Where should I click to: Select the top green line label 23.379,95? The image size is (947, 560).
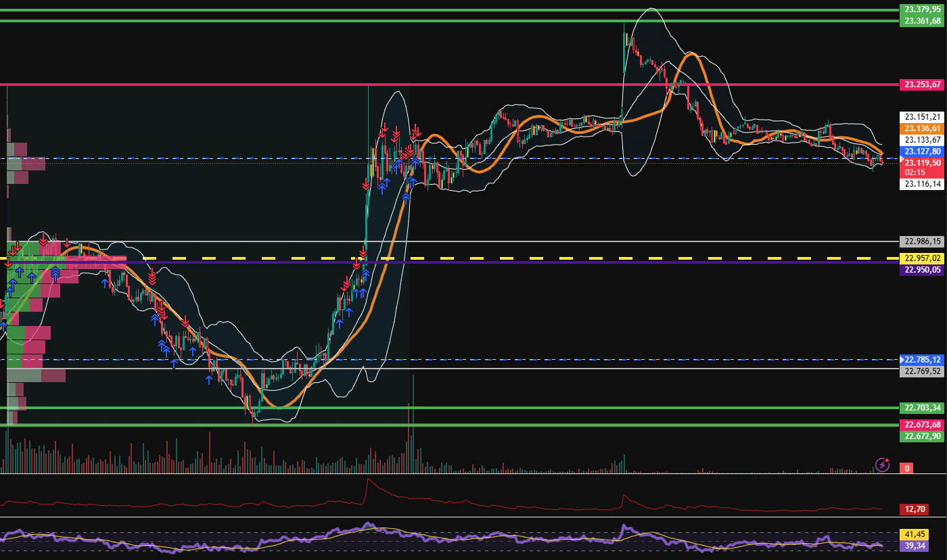point(923,9)
